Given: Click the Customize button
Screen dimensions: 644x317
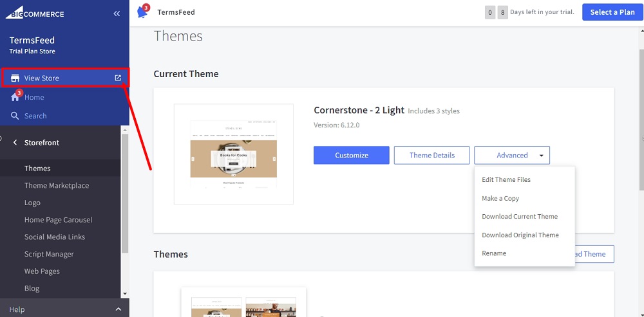Looking at the screenshot, I should click(x=352, y=156).
